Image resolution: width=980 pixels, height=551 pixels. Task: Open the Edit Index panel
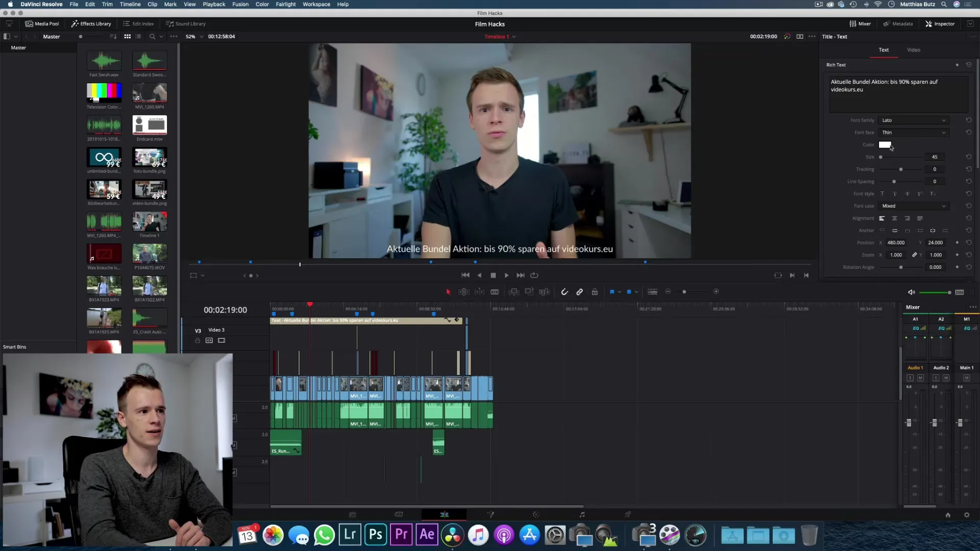pyautogui.click(x=138, y=23)
